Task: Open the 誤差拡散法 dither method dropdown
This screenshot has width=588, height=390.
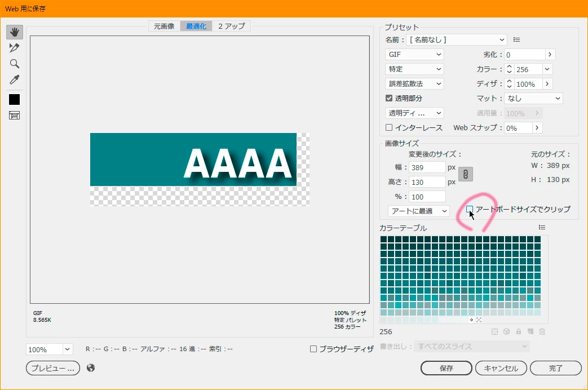Action: tap(414, 83)
